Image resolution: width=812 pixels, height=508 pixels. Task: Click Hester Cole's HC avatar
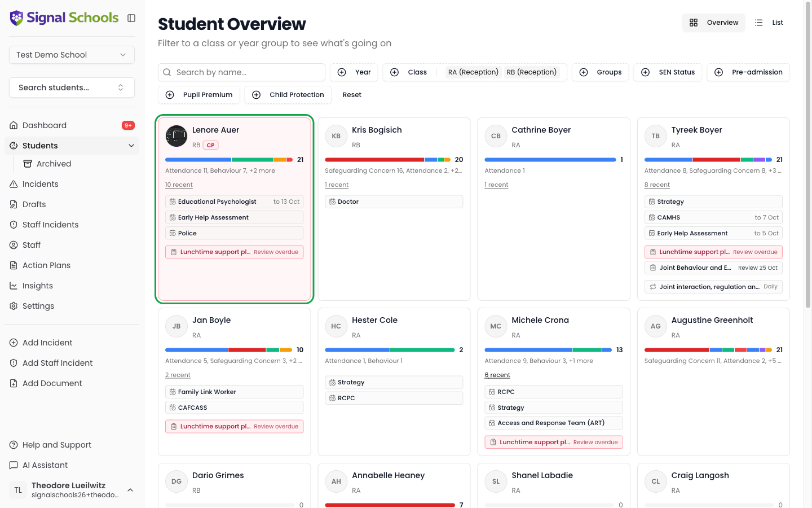tap(336, 326)
